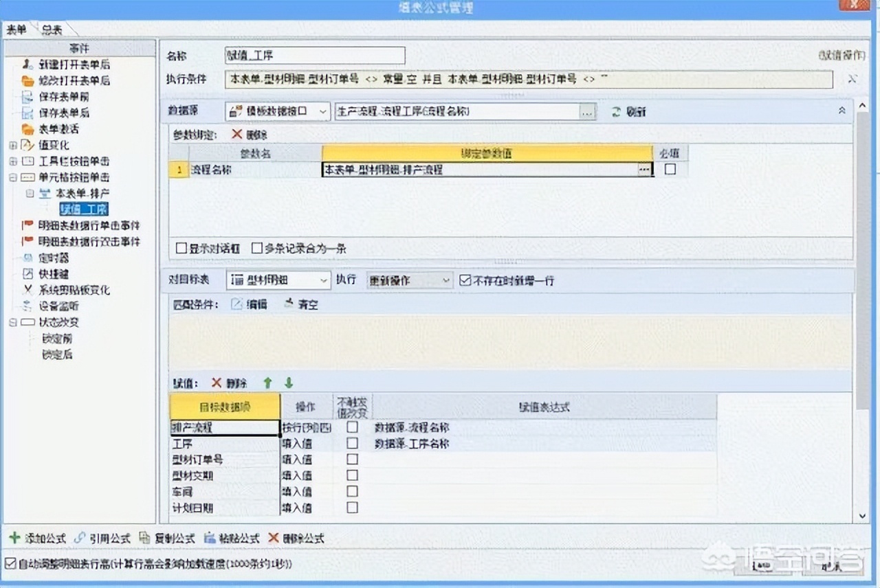Expand the 工具栏按钮单击 tree node
The height and width of the screenshot is (588, 880).
tap(13, 161)
